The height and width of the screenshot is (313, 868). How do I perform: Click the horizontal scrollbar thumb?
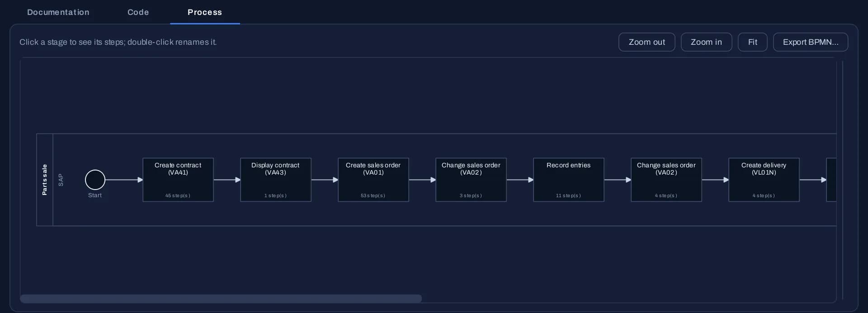[221, 299]
